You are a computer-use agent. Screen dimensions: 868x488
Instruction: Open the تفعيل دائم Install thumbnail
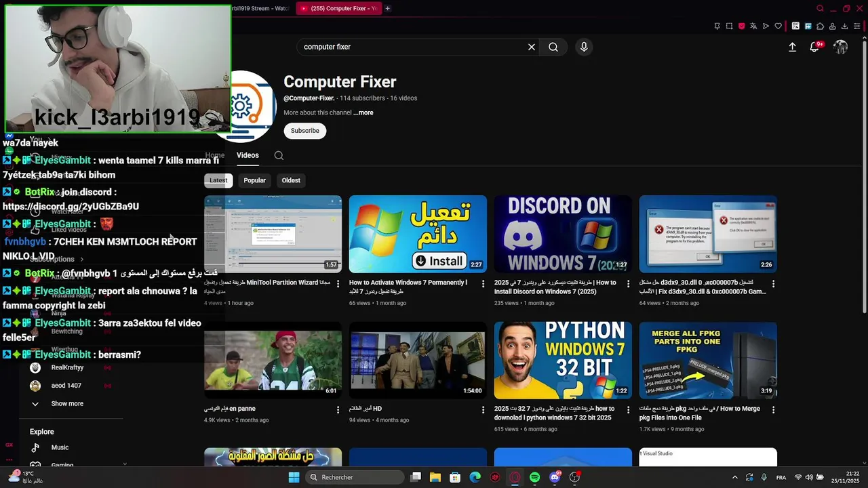418,234
